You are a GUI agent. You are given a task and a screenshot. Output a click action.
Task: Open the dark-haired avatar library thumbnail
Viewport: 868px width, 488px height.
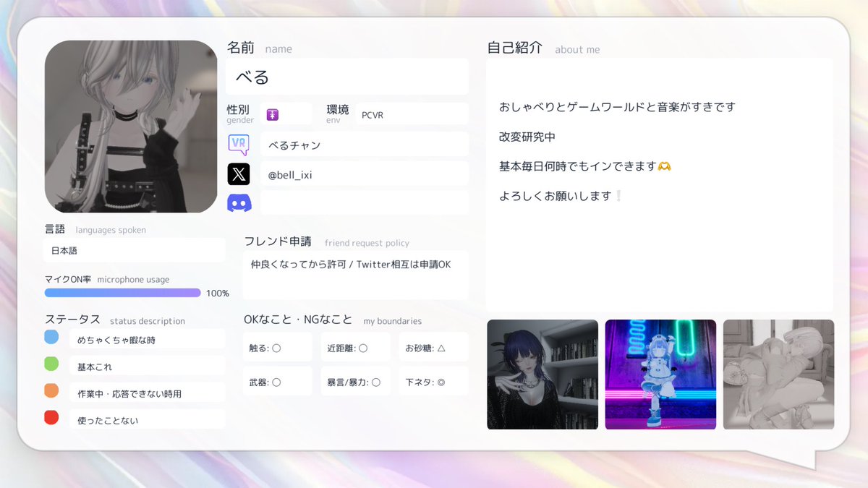click(542, 374)
